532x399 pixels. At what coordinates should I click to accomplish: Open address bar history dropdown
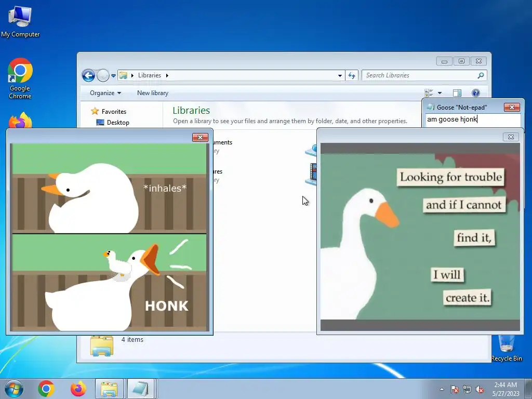[x=340, y=76]
